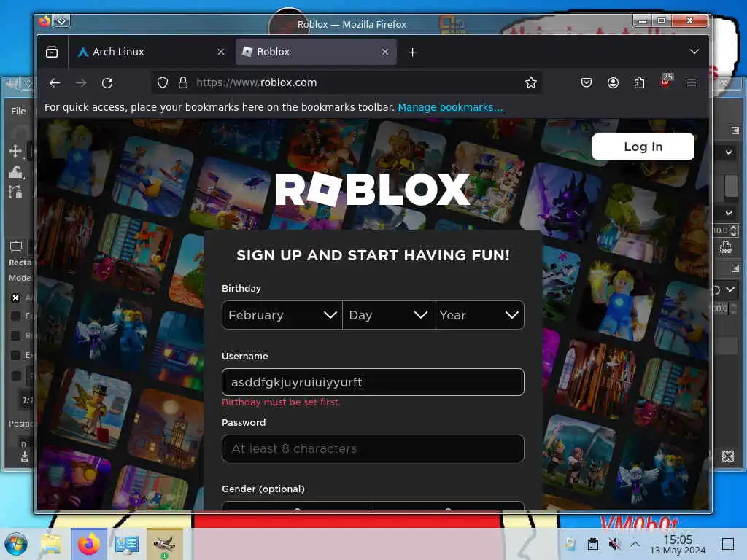Click the red extension badge showing 25
Viewport: 747px width, 560px height.
(x=666, y=80)
